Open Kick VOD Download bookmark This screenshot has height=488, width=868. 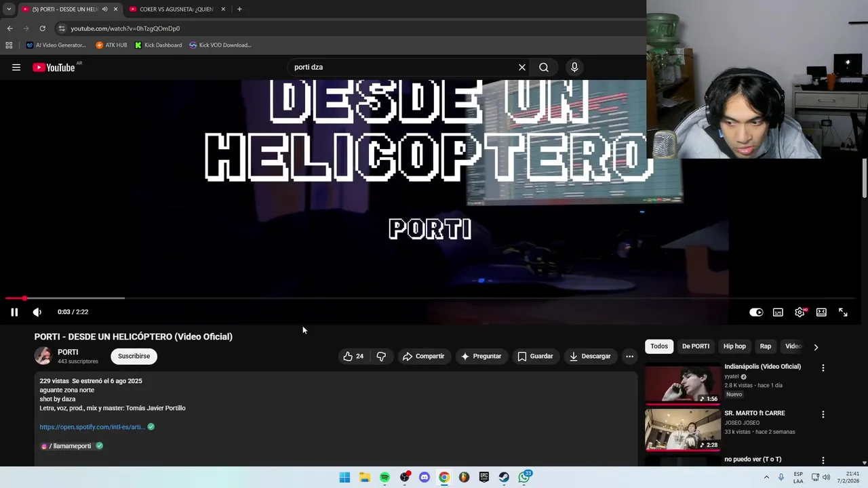(x=220, y=45)
